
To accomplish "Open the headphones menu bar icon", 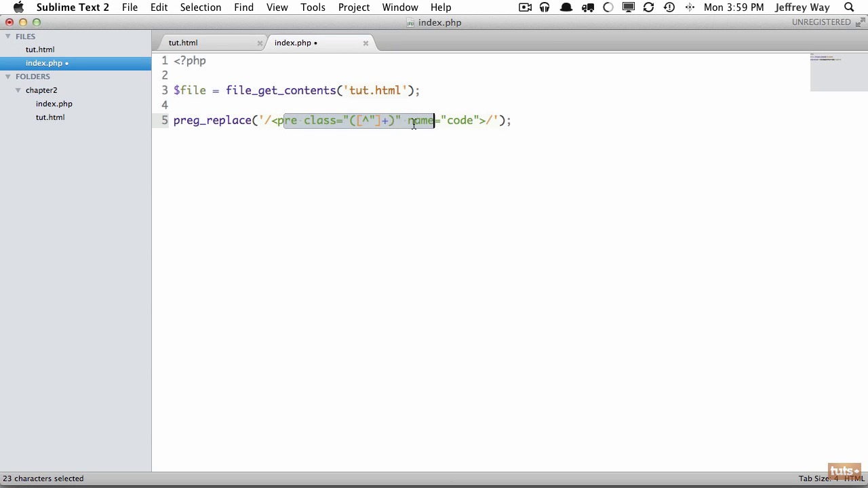I will pos(545,7).
